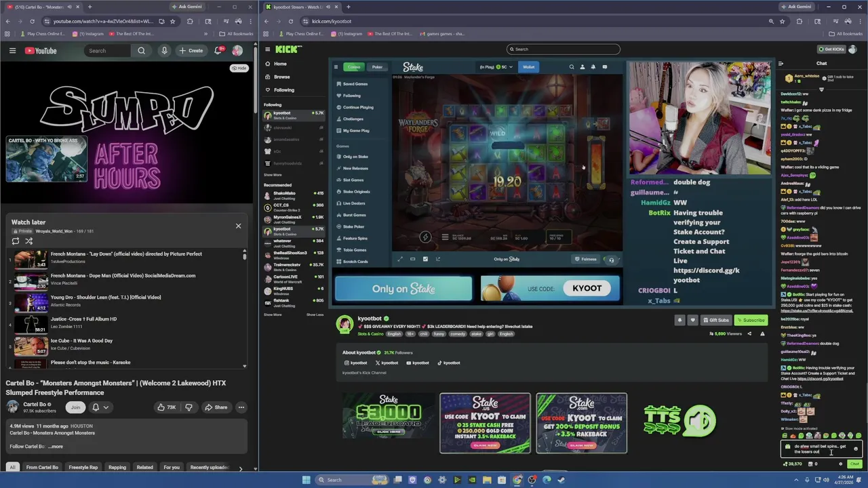Switch to Poker tab in Stake
This screenshot has height=488, width=868.
[377, 67]
